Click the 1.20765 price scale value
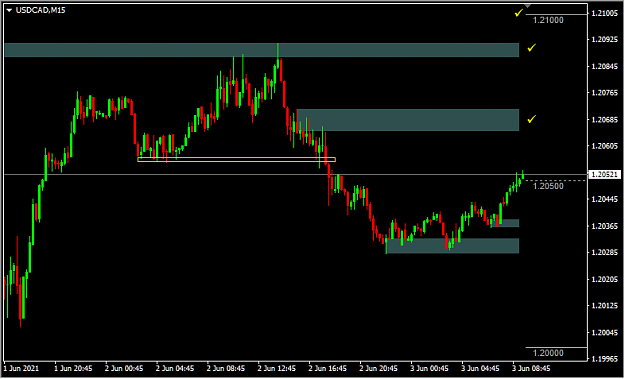The image size is (625, 379). click(605, 93)
